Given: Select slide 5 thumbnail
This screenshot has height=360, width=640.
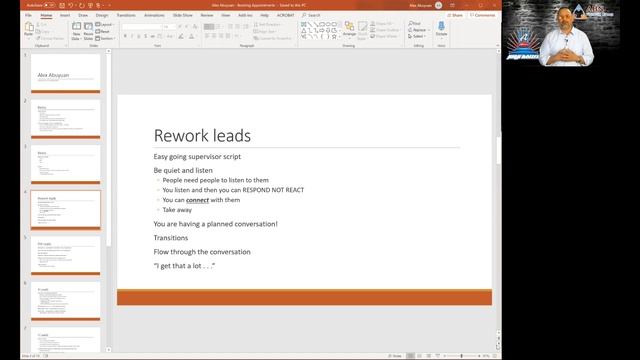Looking at the screenshot, I should 65,256.
